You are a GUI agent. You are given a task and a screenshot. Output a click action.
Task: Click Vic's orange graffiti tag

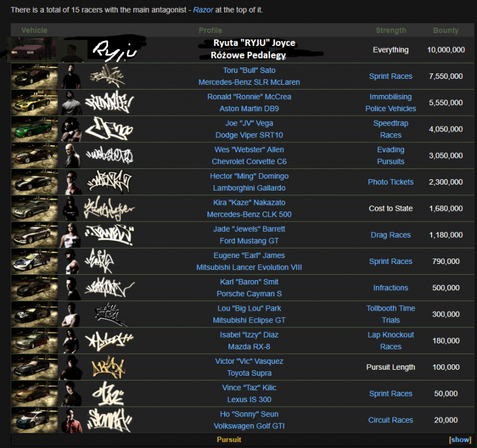click(108, 367)
